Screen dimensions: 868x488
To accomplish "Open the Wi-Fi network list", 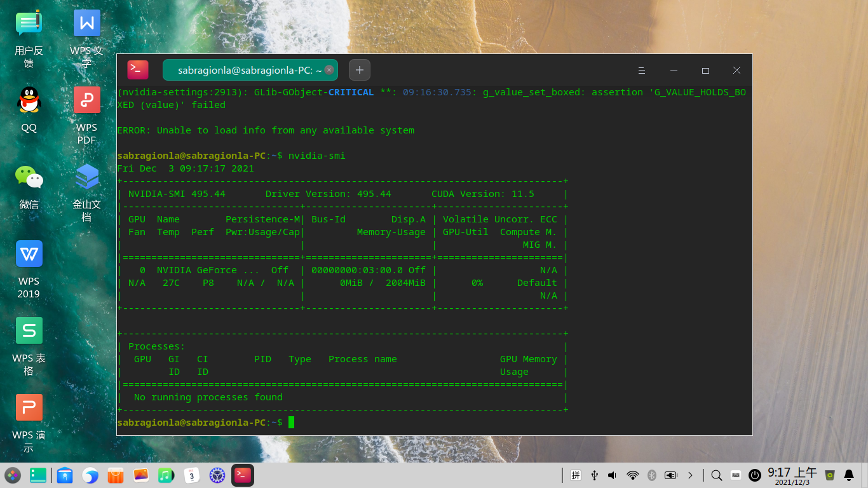I will click(x=632, y=475).
